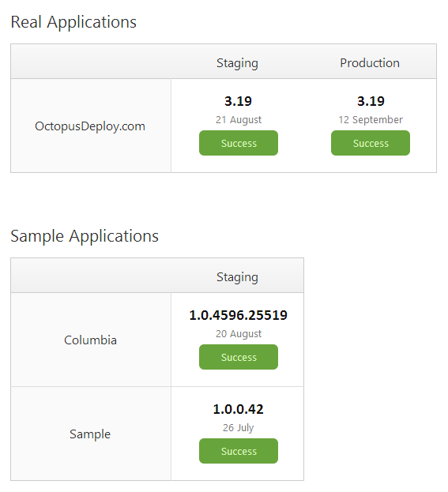The image size is (448, 492).
Task: Click the 26 July deployment date
Action: click(239, 428)
